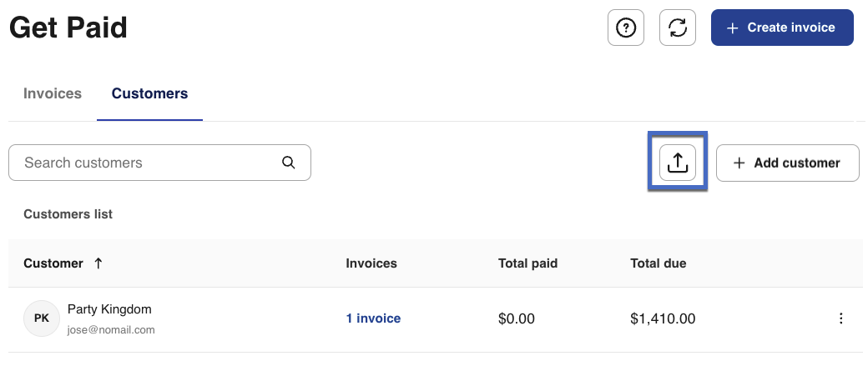Click the search magnifying glass icon
868x366 pixels.
coord(289,163)
